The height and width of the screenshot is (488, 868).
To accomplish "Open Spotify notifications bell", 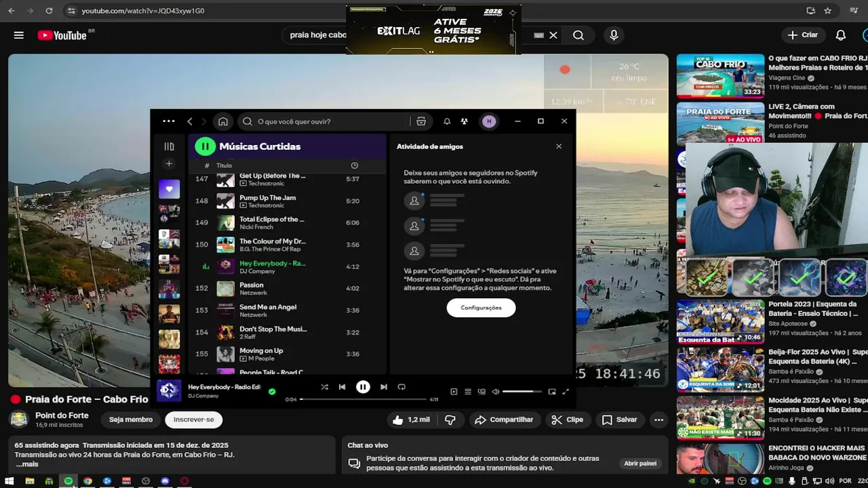I will 447,121.
